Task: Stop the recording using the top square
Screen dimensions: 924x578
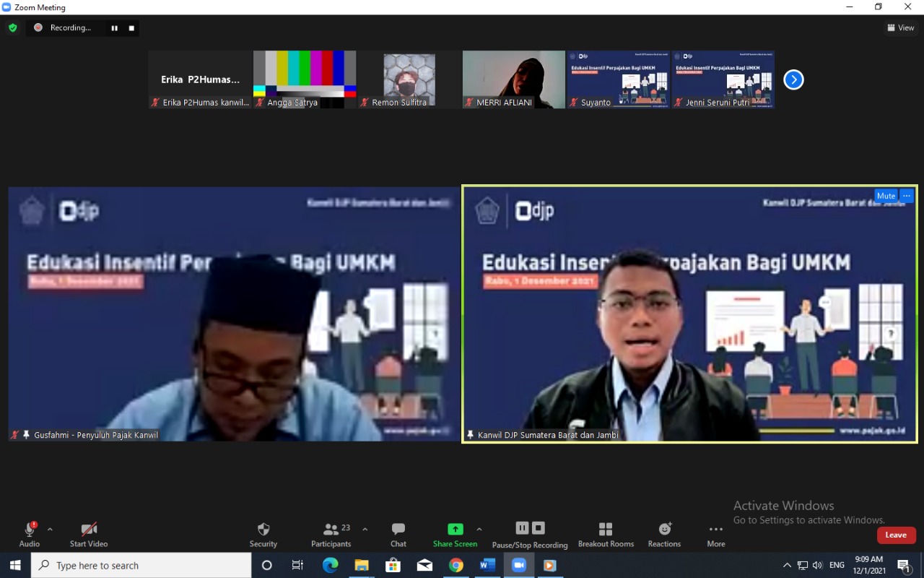Action: pos(131,28)
